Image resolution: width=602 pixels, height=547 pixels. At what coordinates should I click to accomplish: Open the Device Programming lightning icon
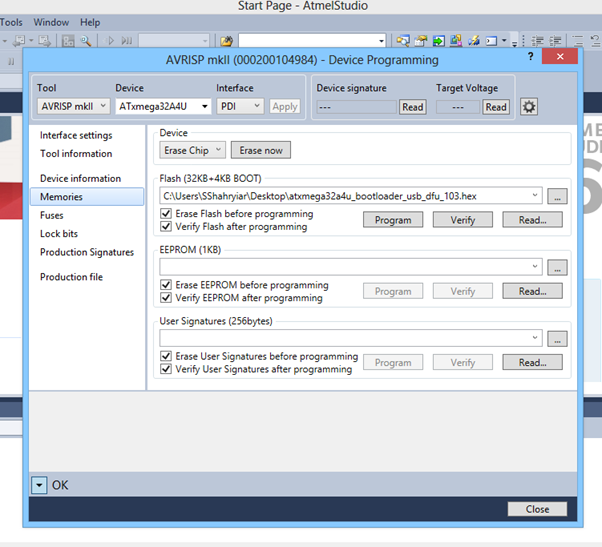(x=474, y=41)
